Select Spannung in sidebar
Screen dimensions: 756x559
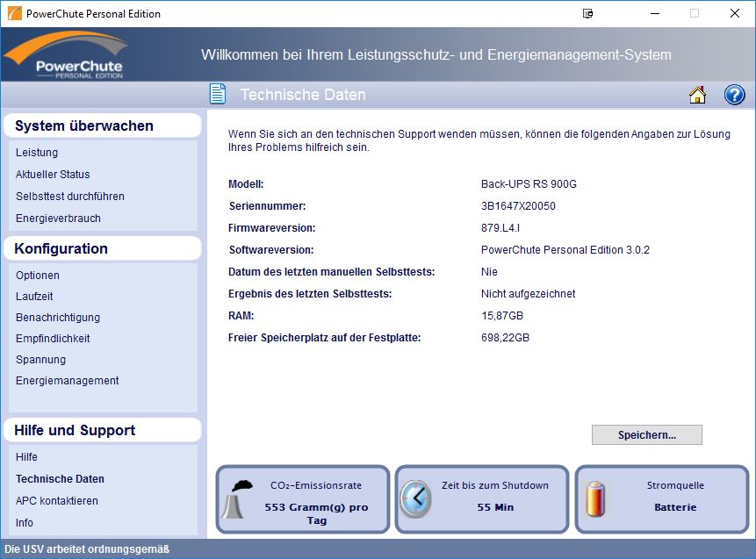(x=40, y=360)
